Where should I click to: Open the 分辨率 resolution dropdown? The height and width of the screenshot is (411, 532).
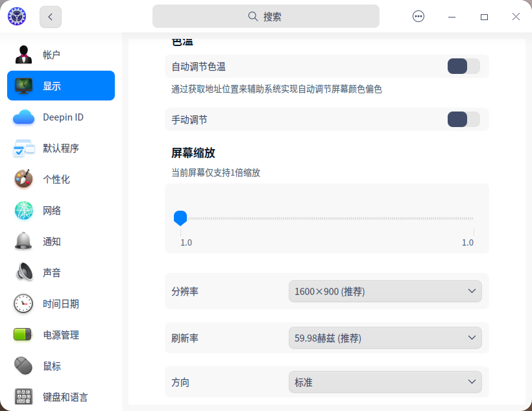tap(385, 291)
